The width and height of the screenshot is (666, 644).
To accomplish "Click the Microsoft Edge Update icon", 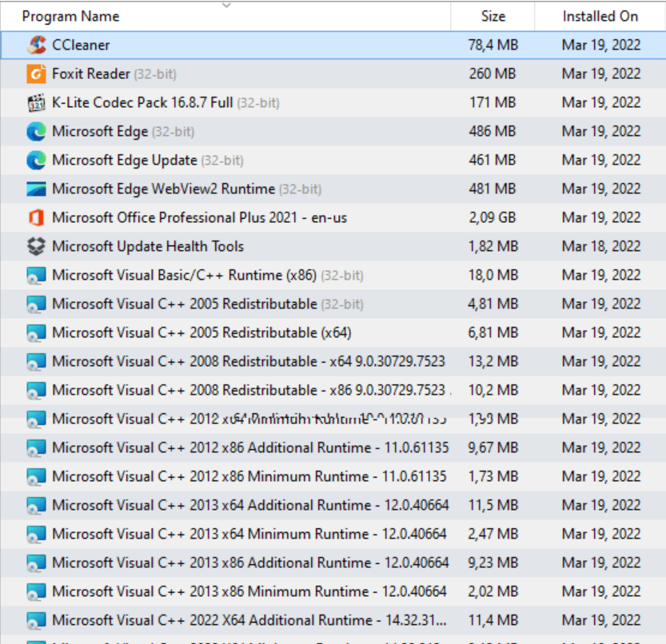I will tap(36, 161).
